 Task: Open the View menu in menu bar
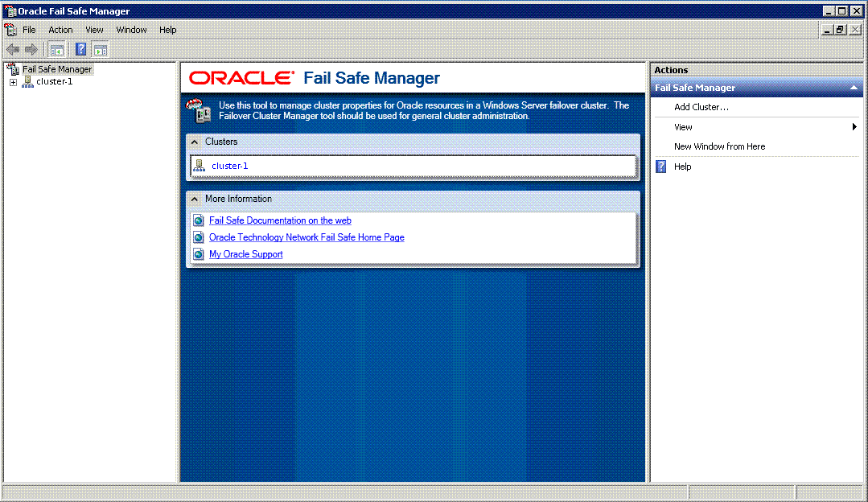94,30
